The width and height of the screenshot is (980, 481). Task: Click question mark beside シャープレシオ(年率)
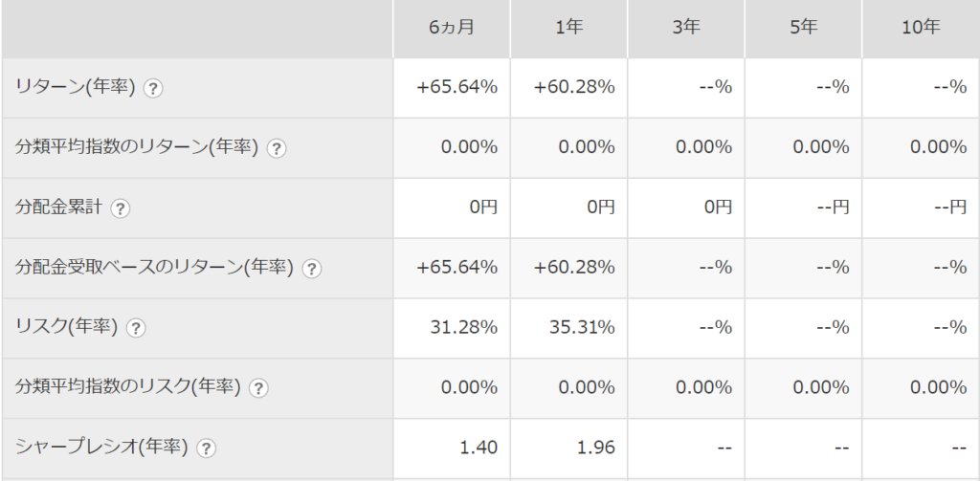click(x=207, y=448)
